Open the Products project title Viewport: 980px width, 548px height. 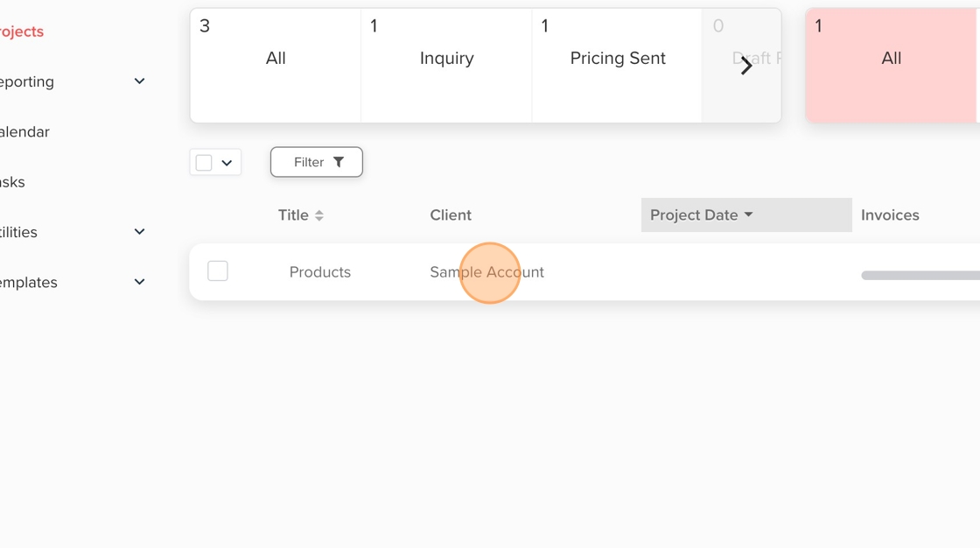point(320,272)
